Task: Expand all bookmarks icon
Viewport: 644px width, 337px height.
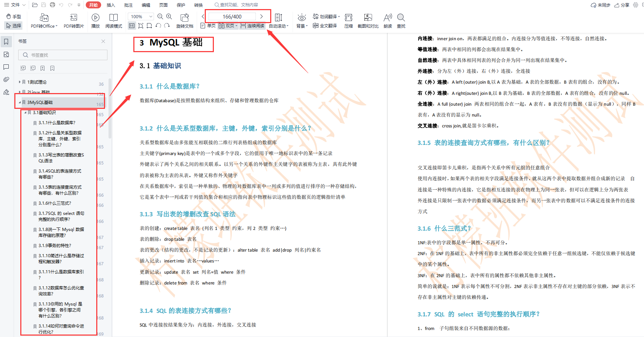Action: click(23, 68)
